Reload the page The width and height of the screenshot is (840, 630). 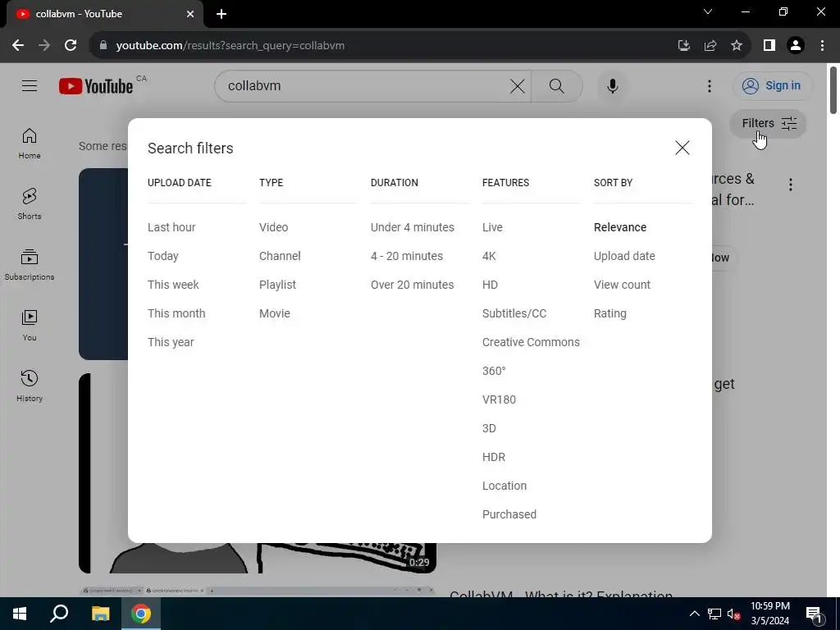pos(71,46)
